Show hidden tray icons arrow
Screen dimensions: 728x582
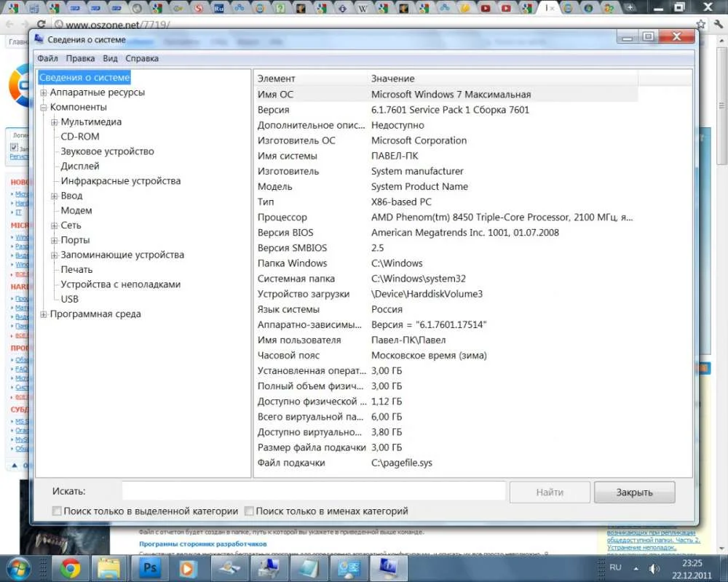point(636,568)
